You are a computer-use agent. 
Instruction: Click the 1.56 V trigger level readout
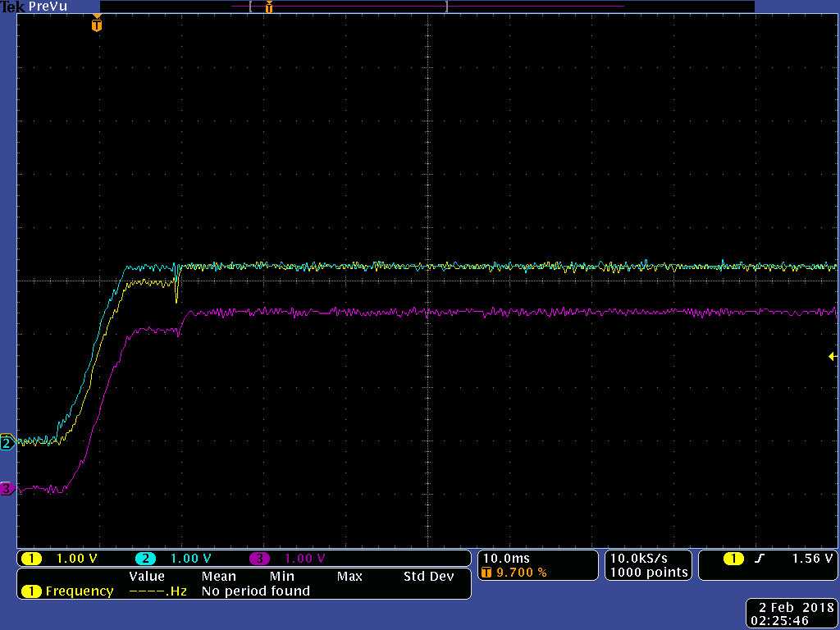click(813, 558)
